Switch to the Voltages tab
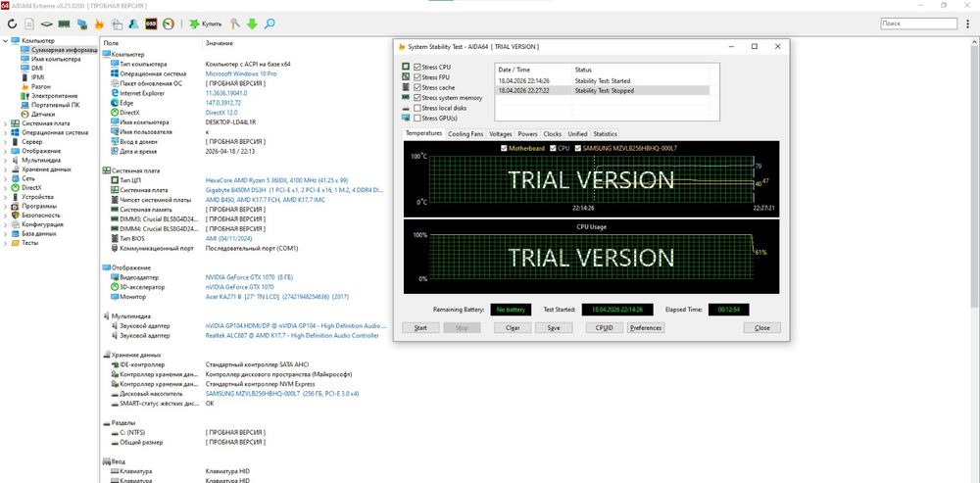 coord(501,133)
